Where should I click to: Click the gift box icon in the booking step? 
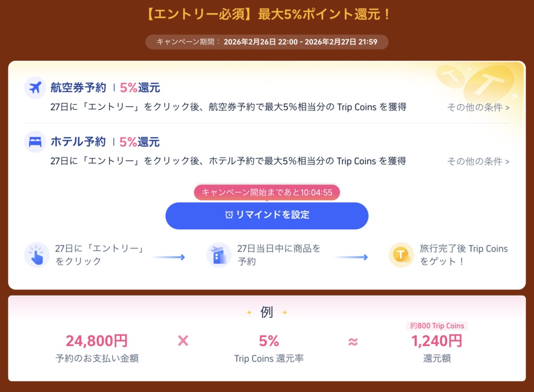pyautogui.click(x=219, y=255)
